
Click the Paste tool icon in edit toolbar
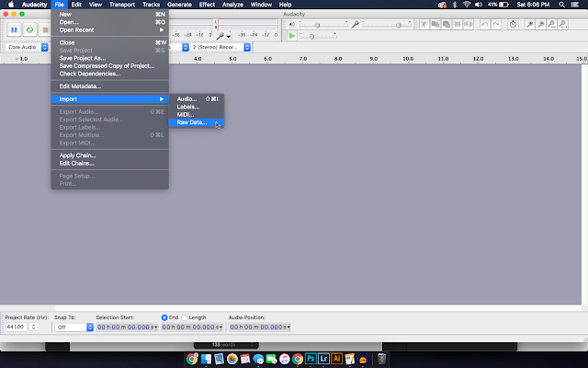click(447, 25)
